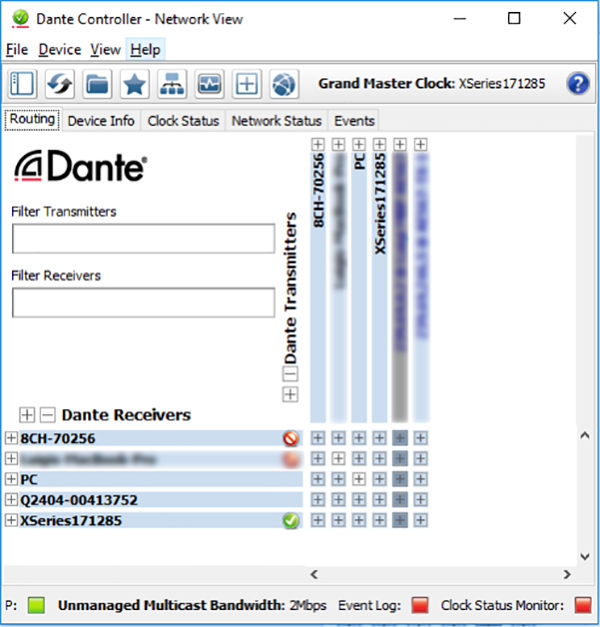Switch to the Routing tab
Image resolution: width=600 pixels, height=627 pixels.
32,119
